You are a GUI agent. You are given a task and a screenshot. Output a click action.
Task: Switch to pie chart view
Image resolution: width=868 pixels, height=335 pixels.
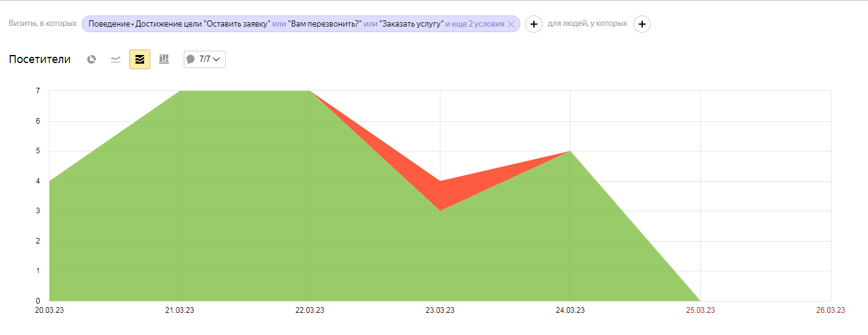[x=92, y=59]
